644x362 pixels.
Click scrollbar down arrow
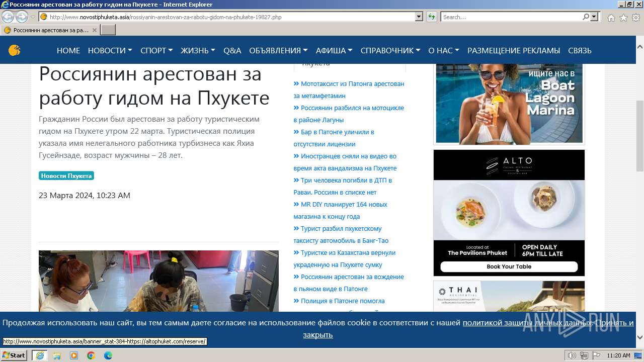(640, 337)
